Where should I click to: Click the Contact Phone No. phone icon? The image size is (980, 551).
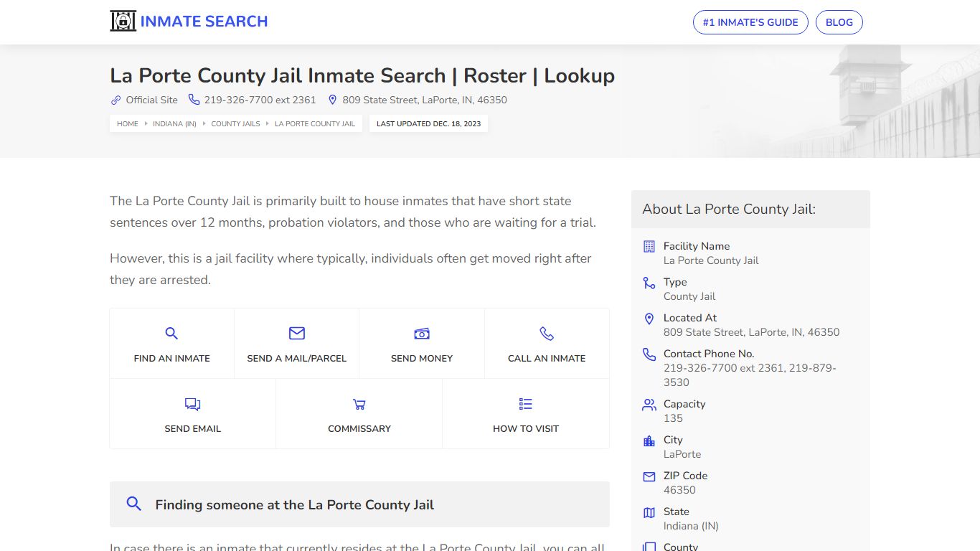[649, 354]
